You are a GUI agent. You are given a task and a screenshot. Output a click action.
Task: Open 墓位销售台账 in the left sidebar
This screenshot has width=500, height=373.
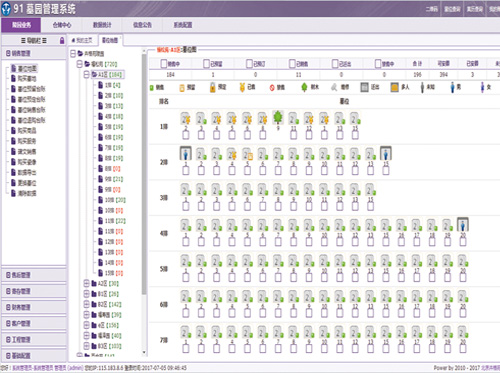(31, 110)
